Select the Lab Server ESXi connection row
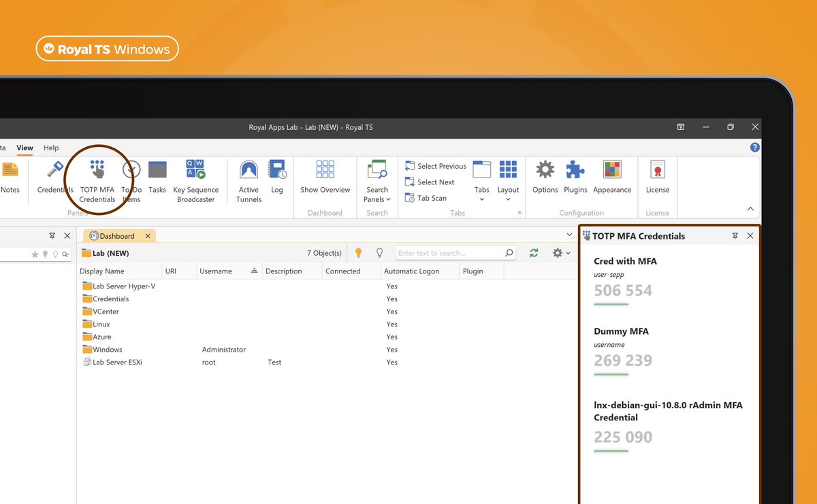Screen dimensions: 817x504 (327, 363)
